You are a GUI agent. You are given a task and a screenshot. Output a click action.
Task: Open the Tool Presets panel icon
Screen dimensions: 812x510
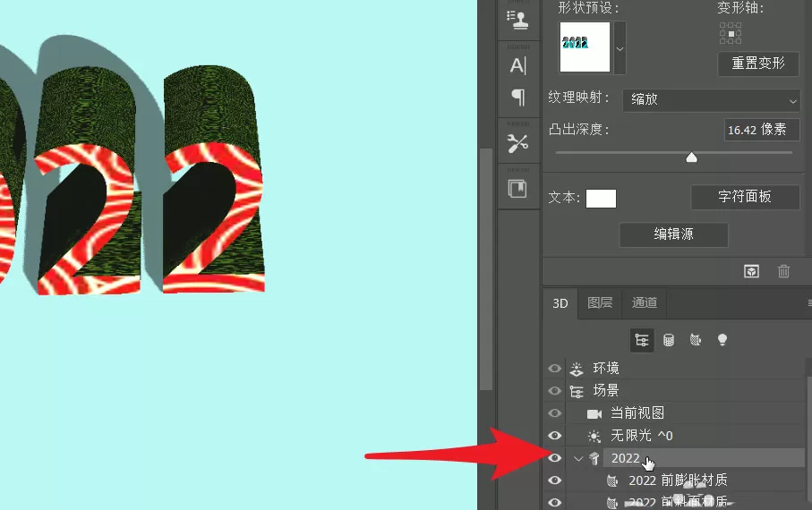(x=517, y=143)
